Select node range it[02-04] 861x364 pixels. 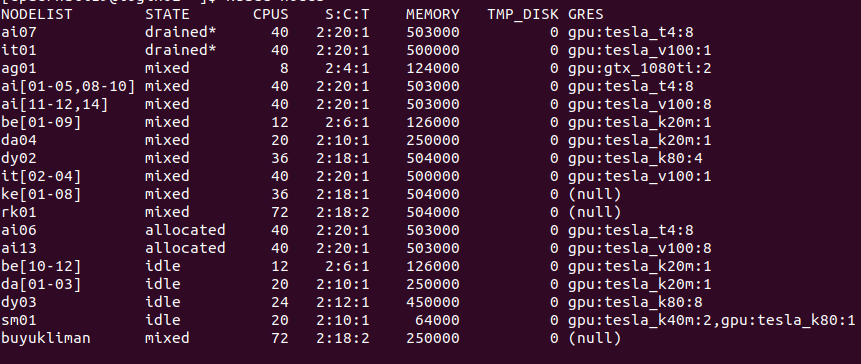click(41, 177)
